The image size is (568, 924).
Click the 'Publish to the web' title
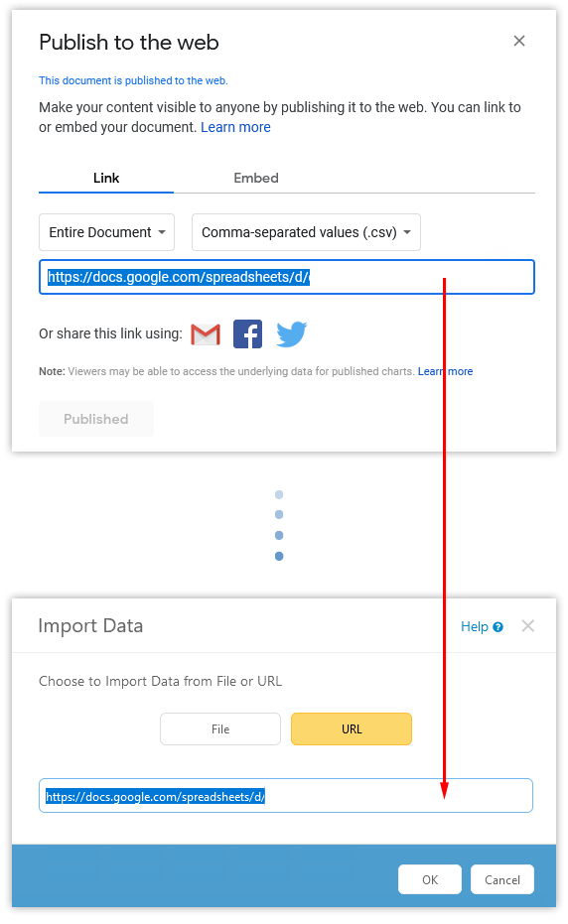tap(128, 43)
